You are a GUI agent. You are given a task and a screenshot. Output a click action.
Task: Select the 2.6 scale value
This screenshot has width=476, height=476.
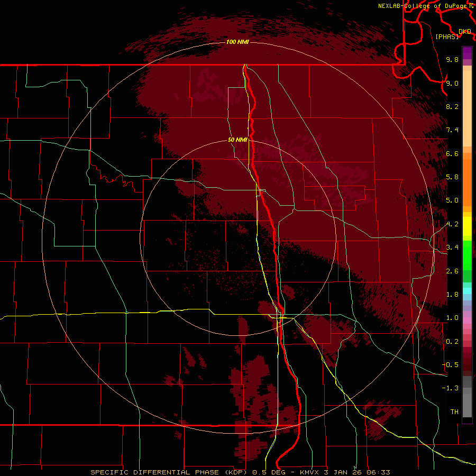point(452,271)
